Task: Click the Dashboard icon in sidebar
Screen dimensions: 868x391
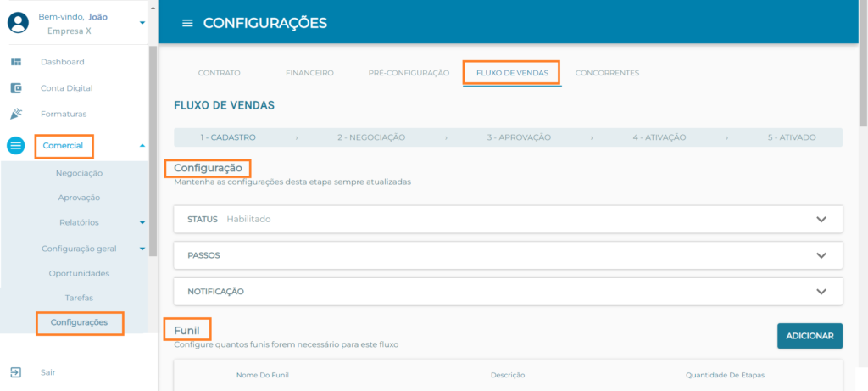Action: tap(16, 61)
